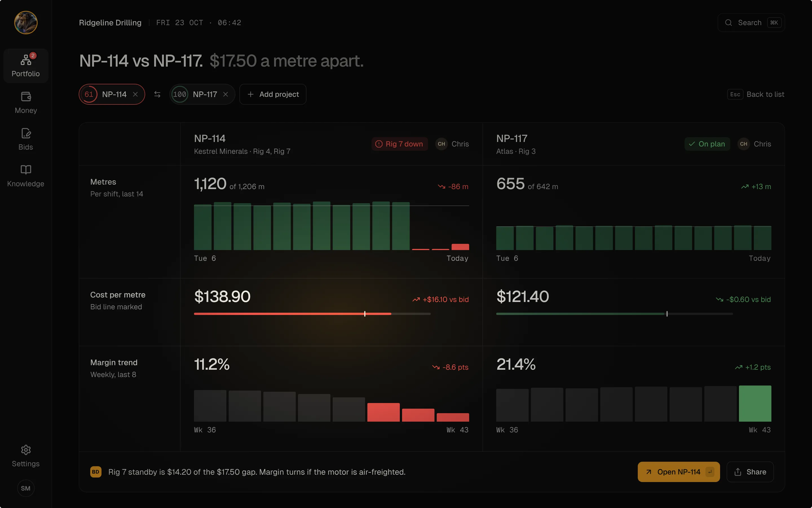The height and width of the screenshot is (508, 812).
Task: Click the NP-117 cost per metre bar
Action: [x=615, y=314]
